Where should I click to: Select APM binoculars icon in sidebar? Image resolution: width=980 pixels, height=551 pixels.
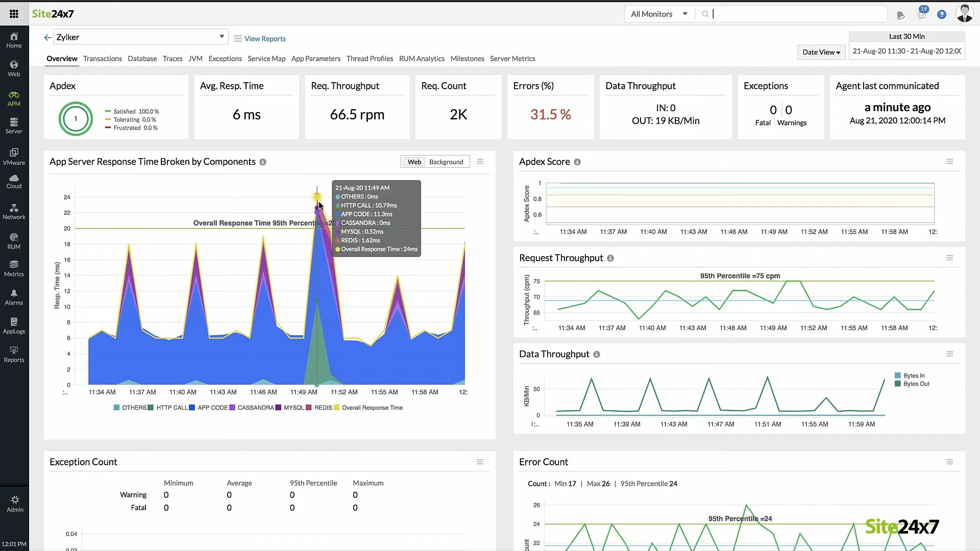14,95
